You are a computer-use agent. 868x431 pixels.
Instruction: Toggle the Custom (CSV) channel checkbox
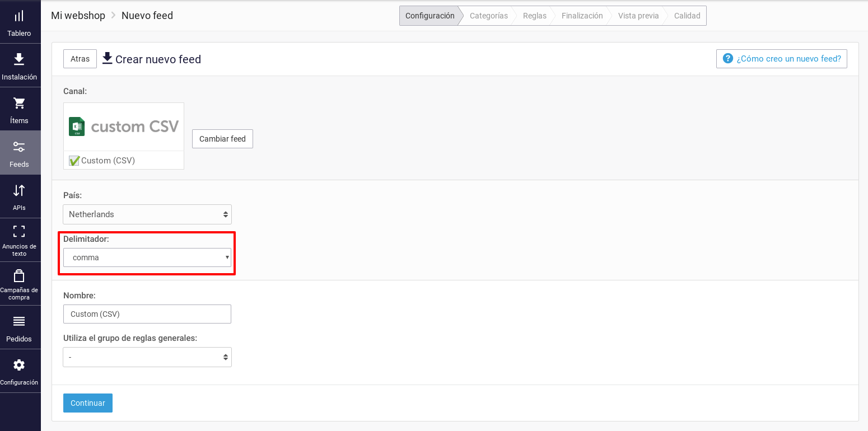(x=73, y=161)
